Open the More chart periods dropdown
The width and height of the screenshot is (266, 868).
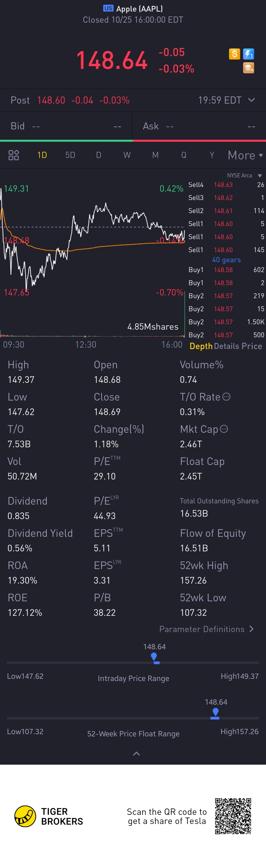[x=245, y=155]
